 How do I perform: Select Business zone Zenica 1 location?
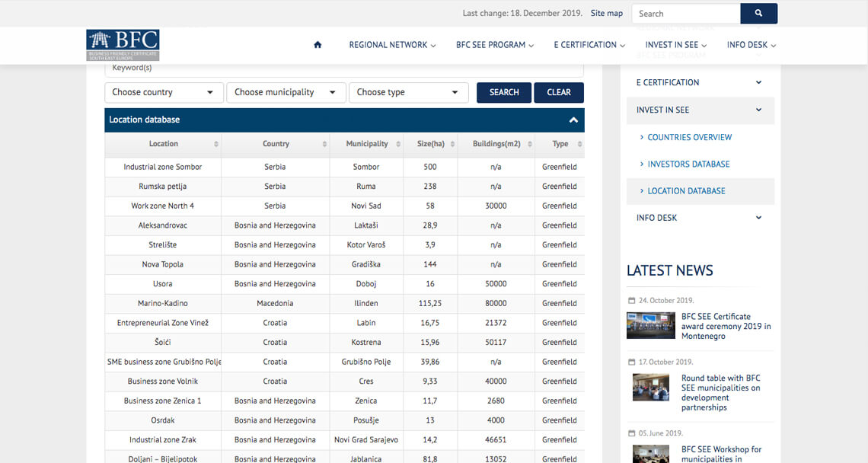pyautogui.click(x=163, y=401)
